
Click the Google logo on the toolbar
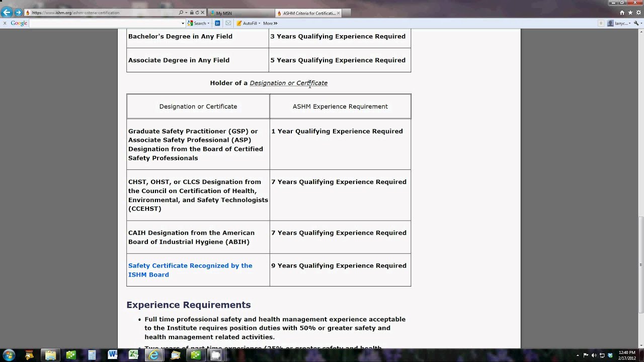pos(19,23)
